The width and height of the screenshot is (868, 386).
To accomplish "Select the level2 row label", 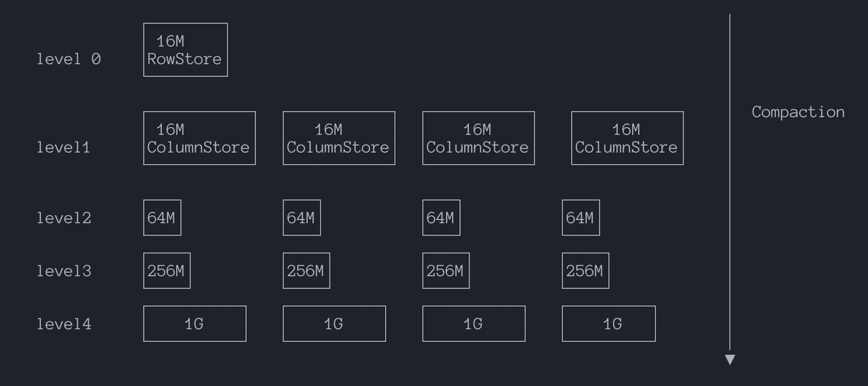I will (63, 218).
